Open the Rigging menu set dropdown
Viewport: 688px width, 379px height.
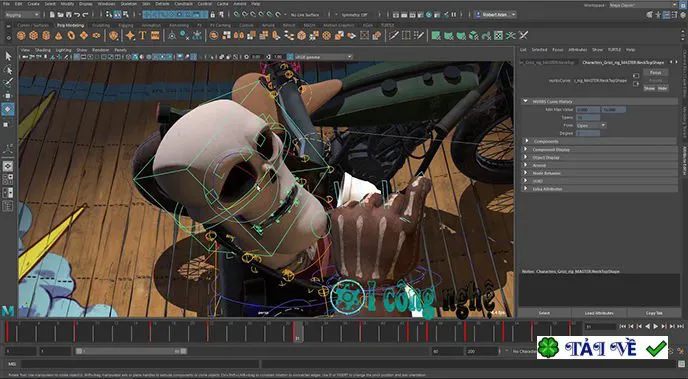tap(22, 14)
